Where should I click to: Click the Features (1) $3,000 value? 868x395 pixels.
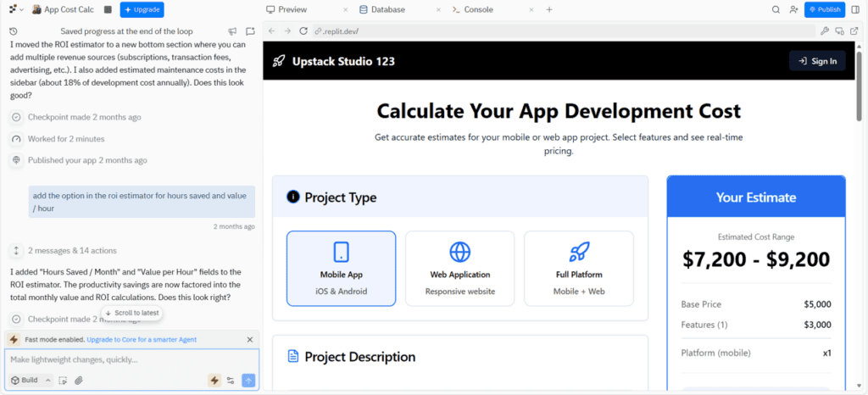click(818, 325)
